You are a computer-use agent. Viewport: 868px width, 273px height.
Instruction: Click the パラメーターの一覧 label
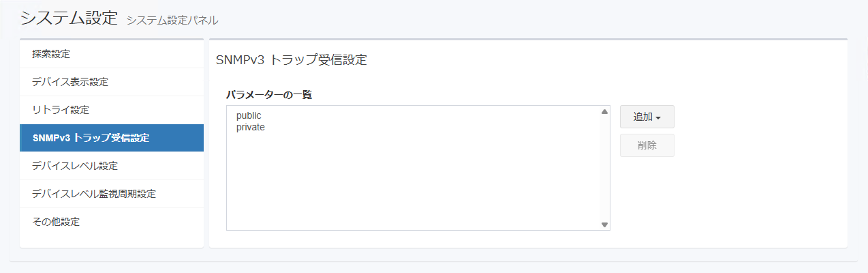(268, 95)
